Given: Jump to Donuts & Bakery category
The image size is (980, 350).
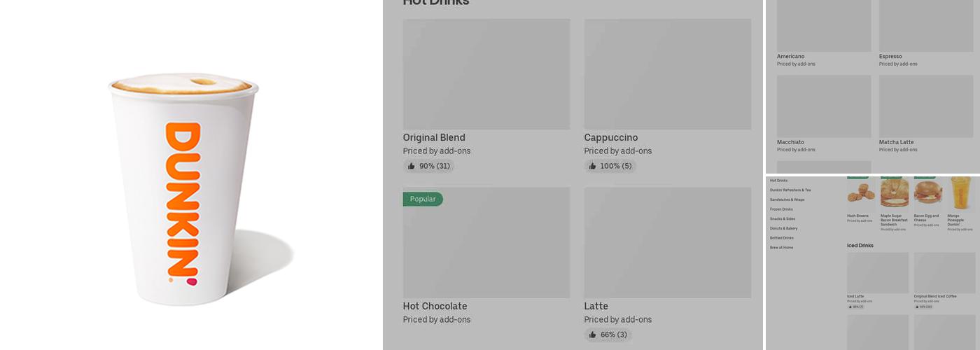Looking at the screenshot, I should point(783,228).
